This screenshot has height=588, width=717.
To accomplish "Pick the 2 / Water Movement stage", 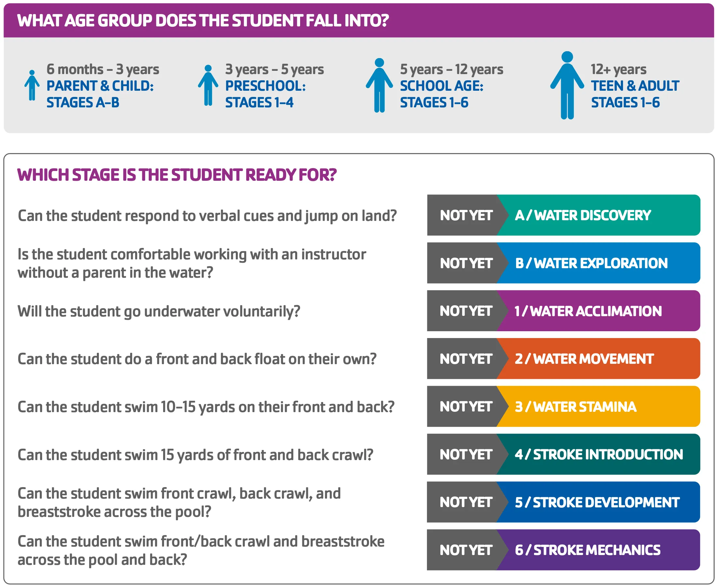I will [598, 358].
